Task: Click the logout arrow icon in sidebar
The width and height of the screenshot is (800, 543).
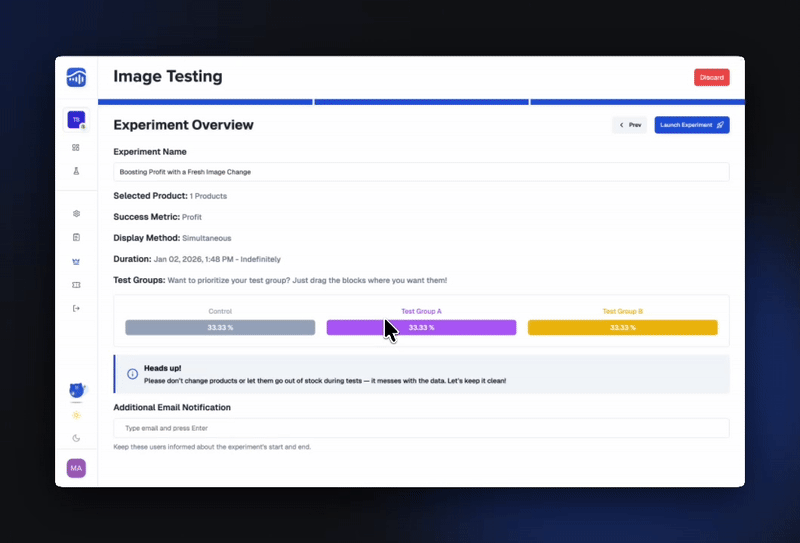Action: pos(76,309)
